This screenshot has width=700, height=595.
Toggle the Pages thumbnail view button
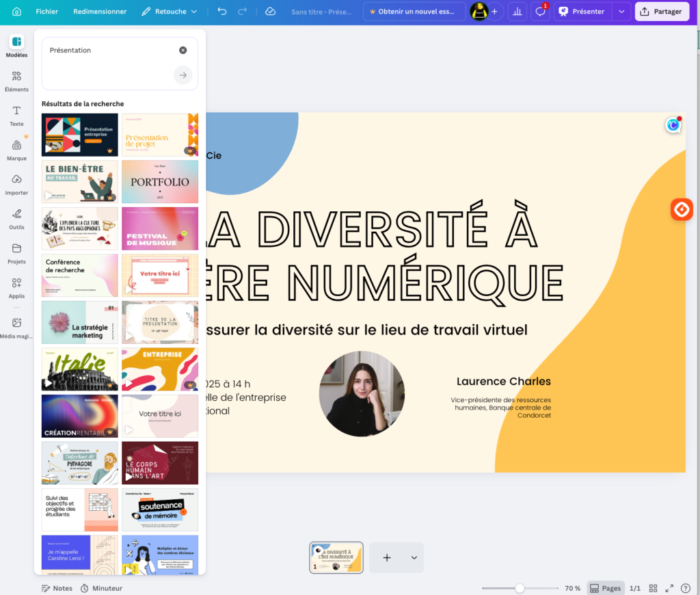pos(605,588)
